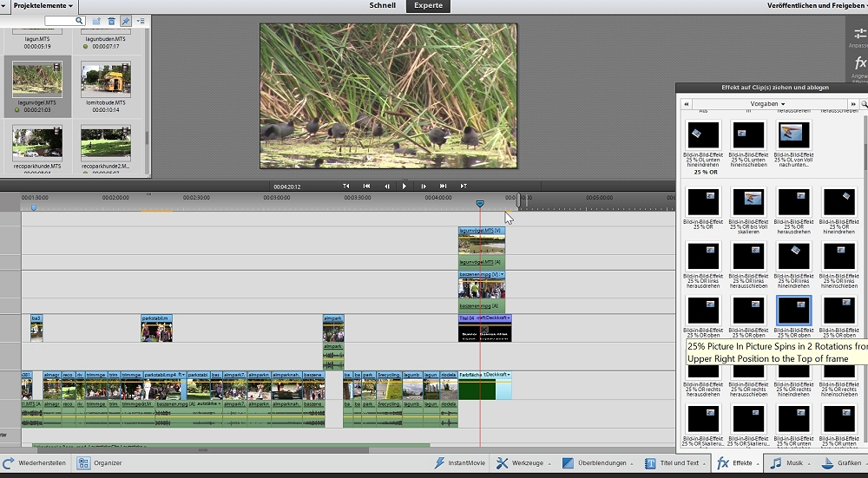Step forward one frame
This screenshot has width=868, height=478.
click(424, 186)
